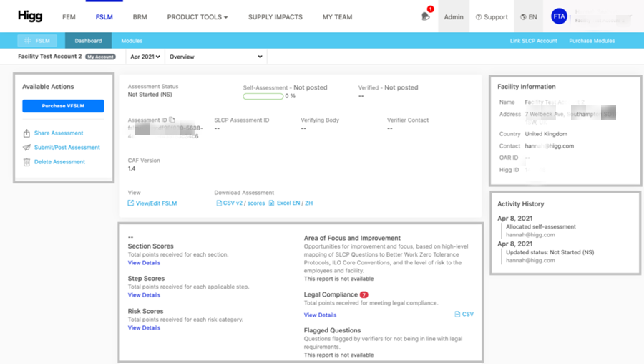Open Supply Impacts in navigation

275,17
